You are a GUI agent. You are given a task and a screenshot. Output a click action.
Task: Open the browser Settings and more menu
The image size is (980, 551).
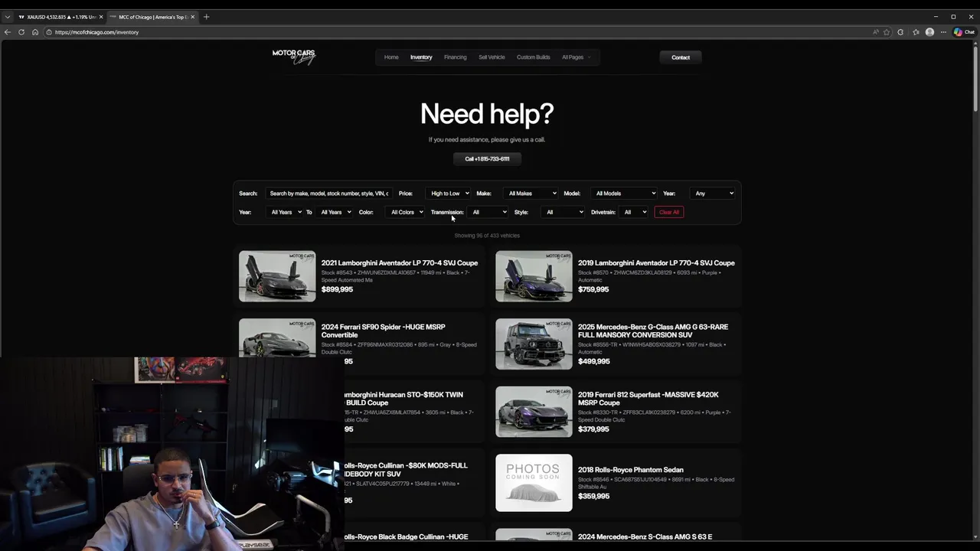pyautogui.click(x=943, y=32)
